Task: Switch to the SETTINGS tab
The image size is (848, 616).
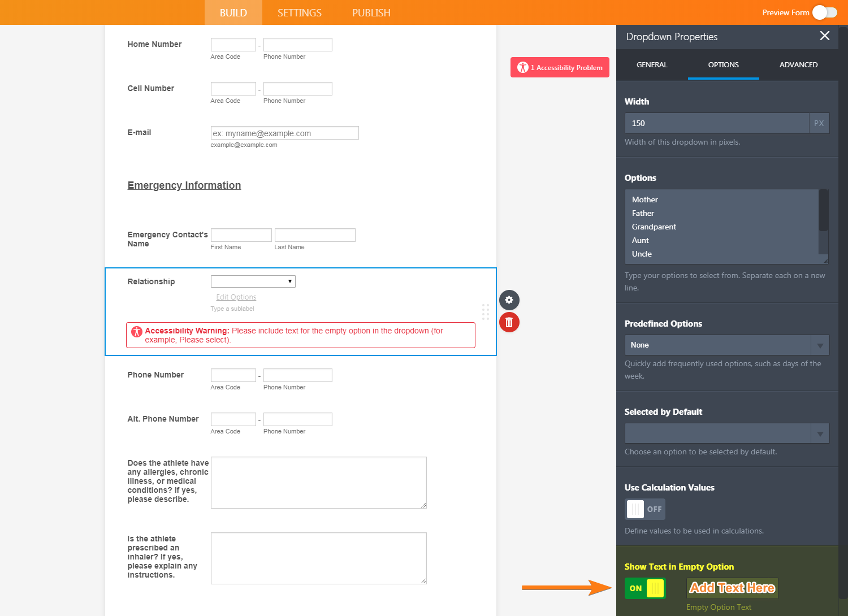Action: click(300, 12)
